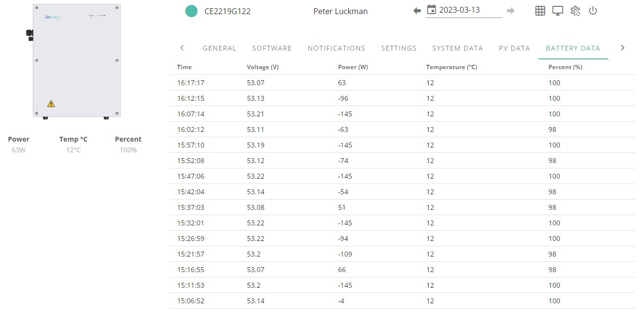Image resolution: width=644 pixels, height=313 pixels.
Task: Click the previous date left arrow
Action: click(417, 11)
